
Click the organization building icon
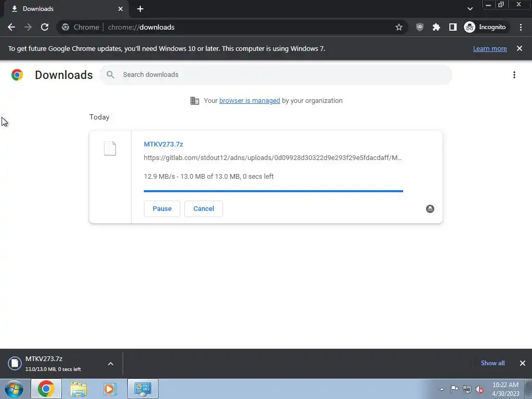point(195,101)
